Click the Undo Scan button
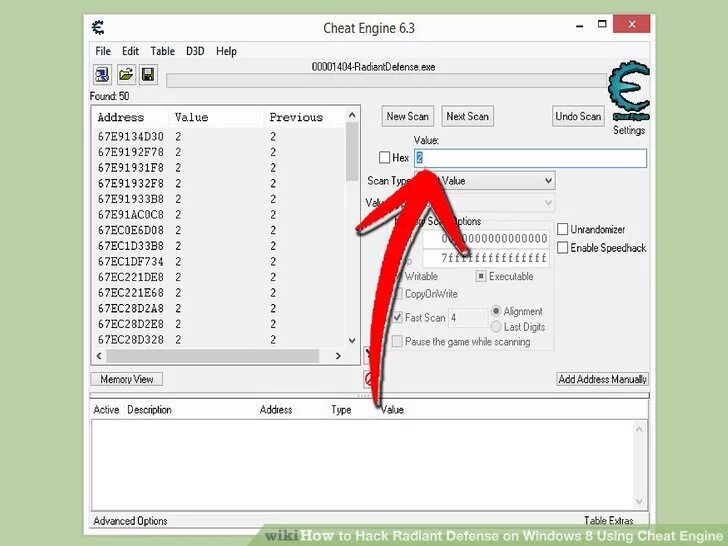This screenshot has height=546, width=728. [578, 117]
